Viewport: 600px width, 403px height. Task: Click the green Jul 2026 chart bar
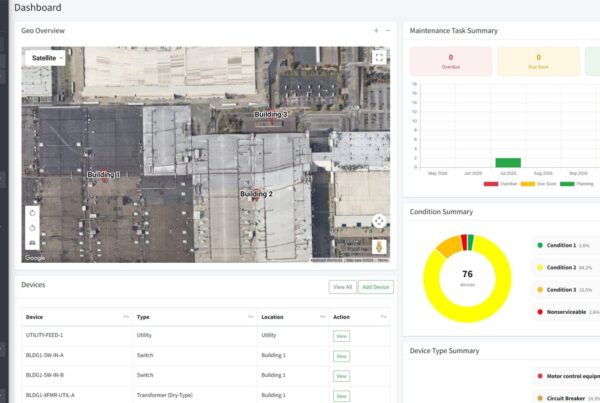tap(508, 162)
